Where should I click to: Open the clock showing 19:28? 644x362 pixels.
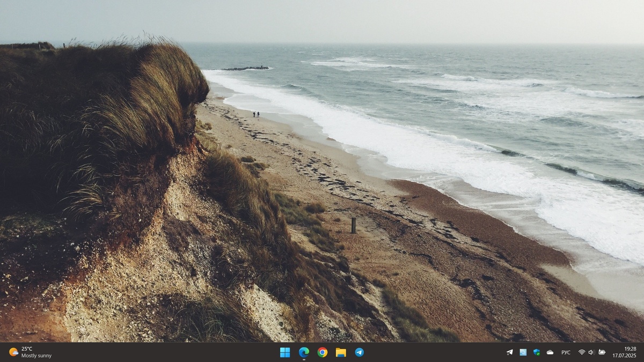tap(631, 349)
